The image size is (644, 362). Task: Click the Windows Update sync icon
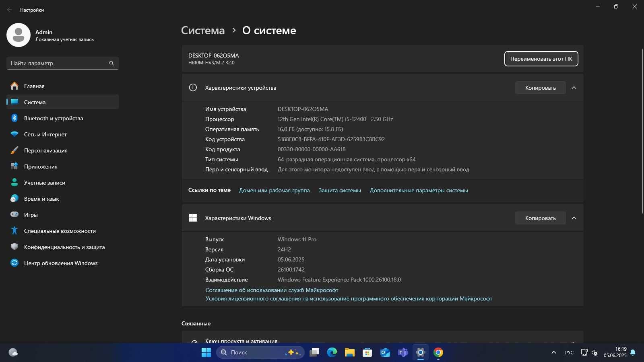click(14, 263)
